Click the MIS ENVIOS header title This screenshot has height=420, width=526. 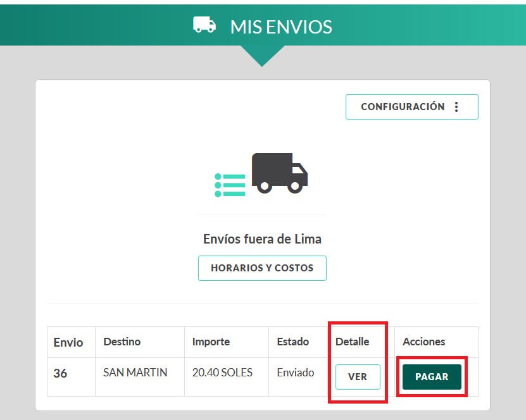[281, 27]
